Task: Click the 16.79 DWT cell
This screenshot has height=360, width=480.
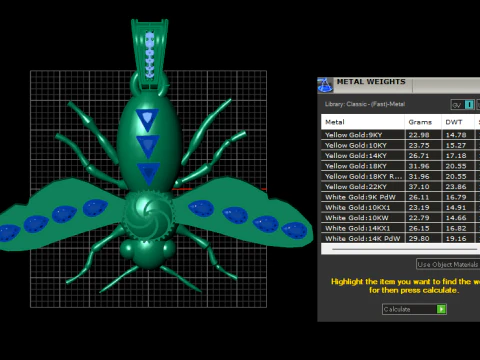Action: tap(458, 197)
